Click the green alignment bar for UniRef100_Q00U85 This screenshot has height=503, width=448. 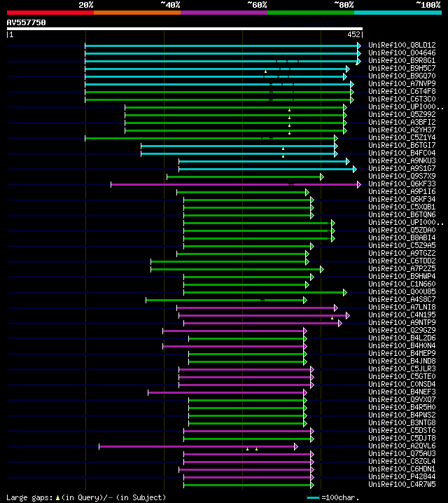click(265, 292)
